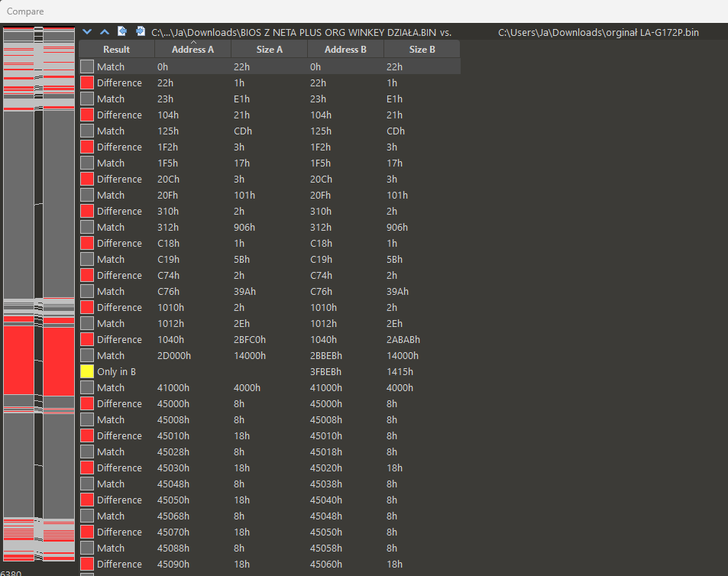The image size is (728, 576).
Task: Click red swatch of Difference row 1040h
Action: (x=87, y=339)
